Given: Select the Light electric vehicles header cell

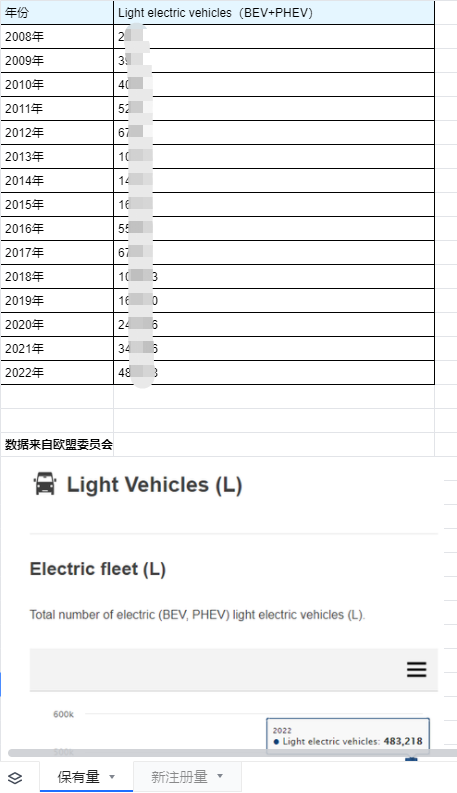Looking at the screenshot, I should (274, 13).
